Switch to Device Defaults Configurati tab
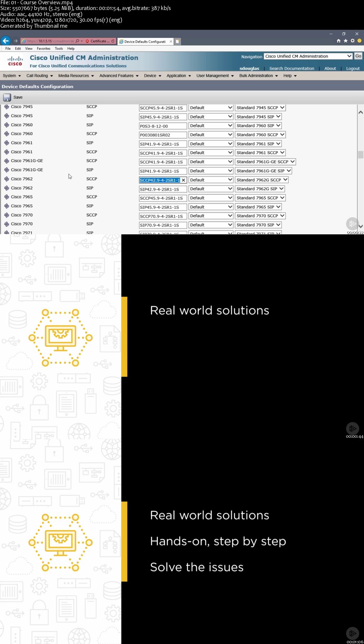 145,42
